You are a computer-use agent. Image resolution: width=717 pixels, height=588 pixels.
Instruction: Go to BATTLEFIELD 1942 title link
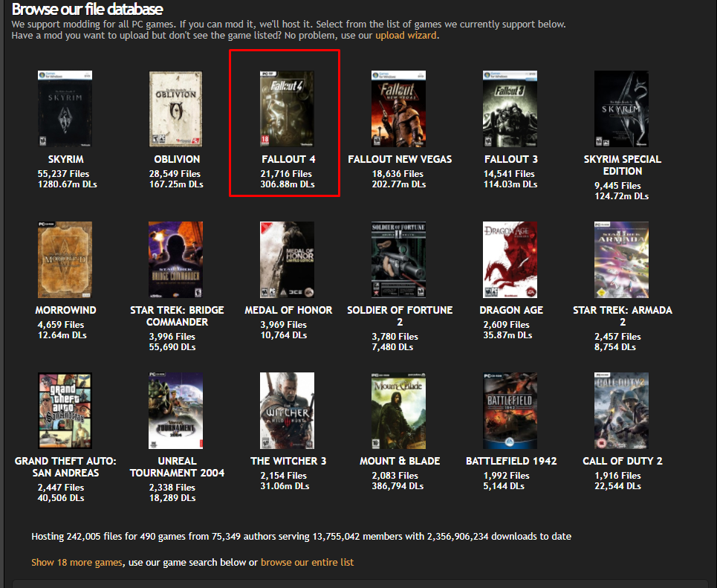coord(511,461)
